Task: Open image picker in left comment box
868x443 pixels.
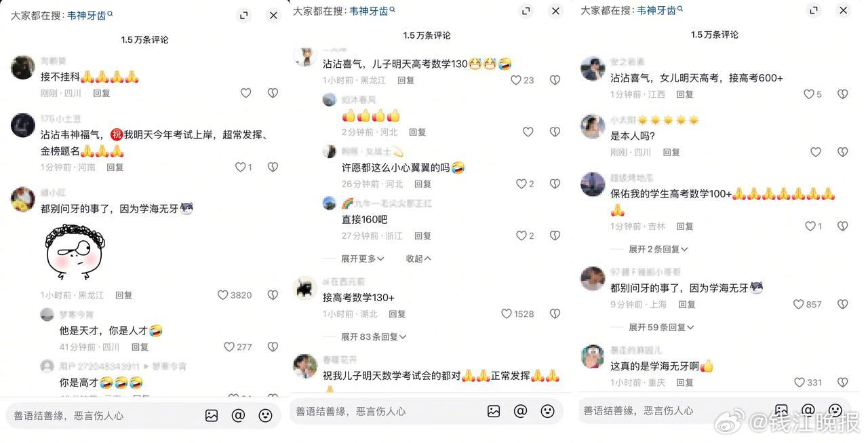Action: pyautogui.click(x=212, y=416)
